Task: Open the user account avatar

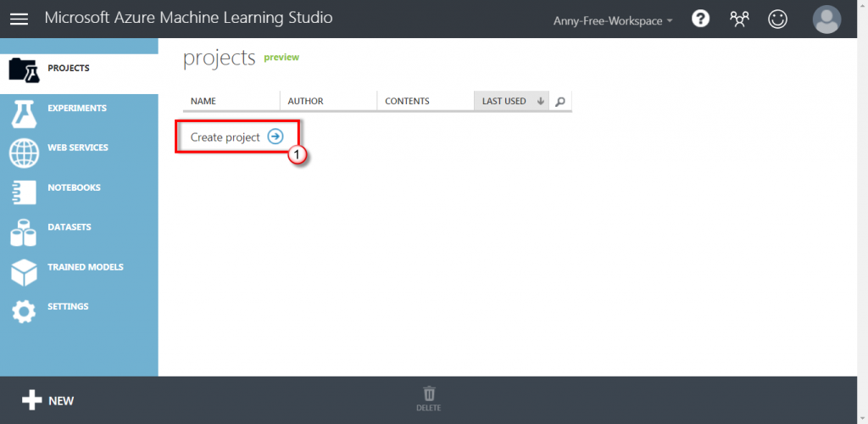Action: click(826, 20)
